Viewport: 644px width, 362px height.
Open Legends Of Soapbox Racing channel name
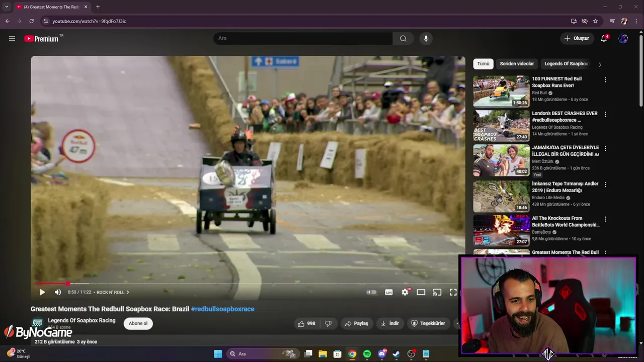[82, 320]
